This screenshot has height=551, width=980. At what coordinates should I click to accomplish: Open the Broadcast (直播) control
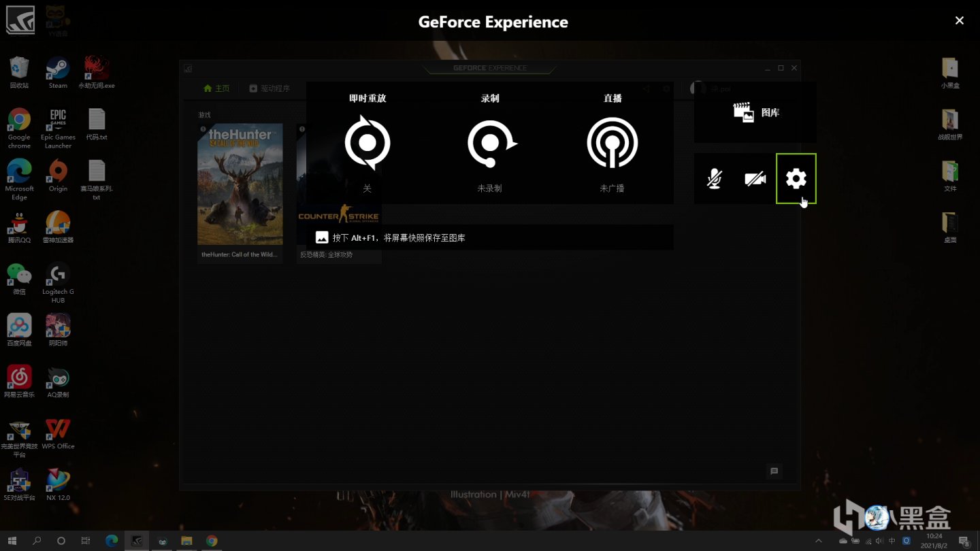pyautogui.click(x=612, y=143)
